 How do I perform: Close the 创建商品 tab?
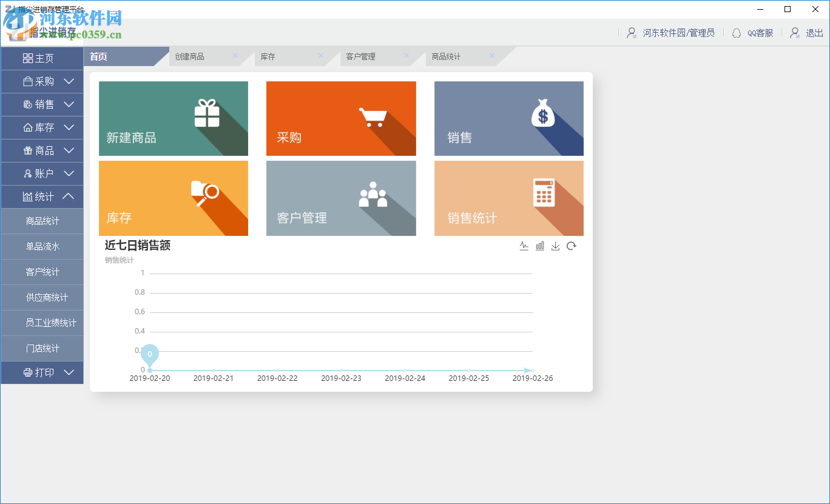(x=235, y=56)
